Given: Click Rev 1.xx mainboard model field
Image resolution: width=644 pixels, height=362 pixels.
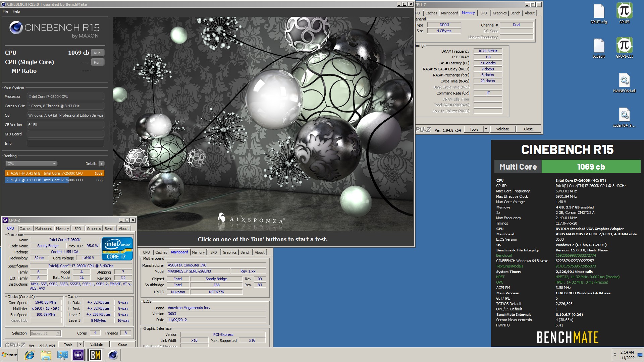Looking at the screenshot, I should (x=248, y=271).
